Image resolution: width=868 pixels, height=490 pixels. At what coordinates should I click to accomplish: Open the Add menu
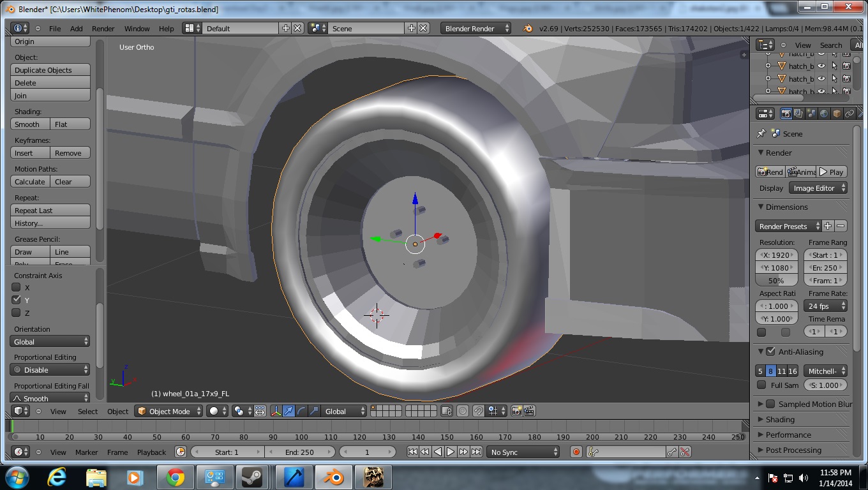76,28
